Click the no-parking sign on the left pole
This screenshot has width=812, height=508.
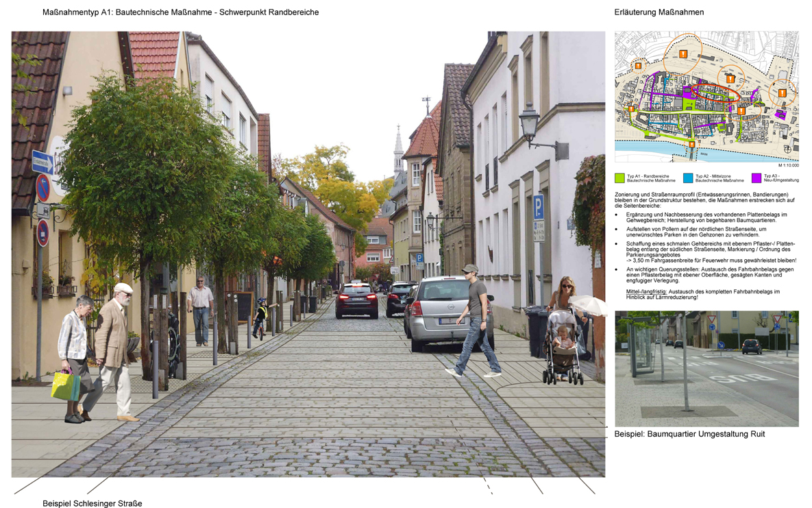coord(42,233)
